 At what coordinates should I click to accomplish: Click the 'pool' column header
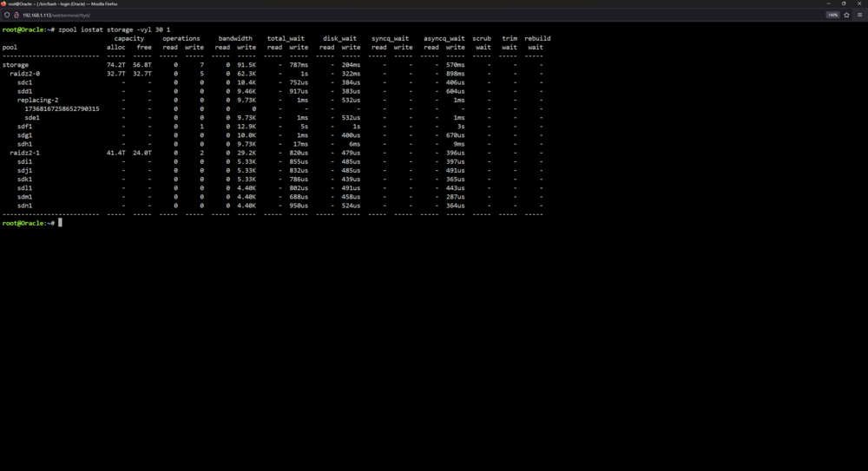[x=10, y=48]
